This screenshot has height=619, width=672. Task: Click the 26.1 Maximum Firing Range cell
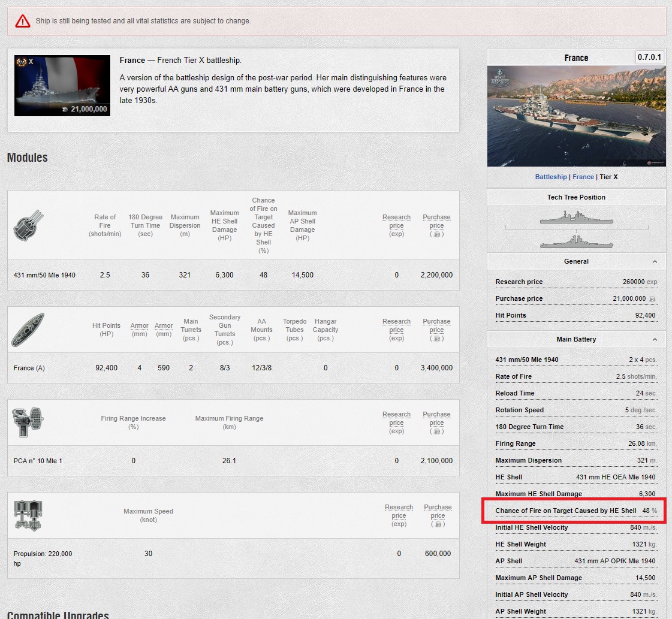229,461
